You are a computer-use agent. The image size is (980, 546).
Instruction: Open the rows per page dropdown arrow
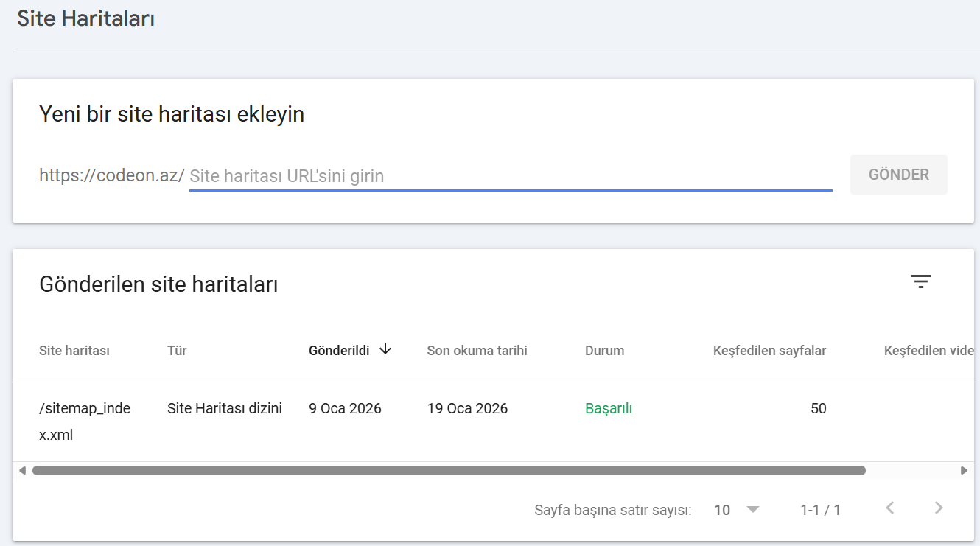[752, 509]
